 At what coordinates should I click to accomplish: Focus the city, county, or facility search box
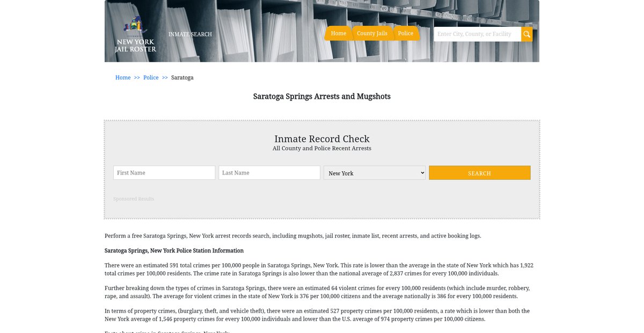[478, 34]
